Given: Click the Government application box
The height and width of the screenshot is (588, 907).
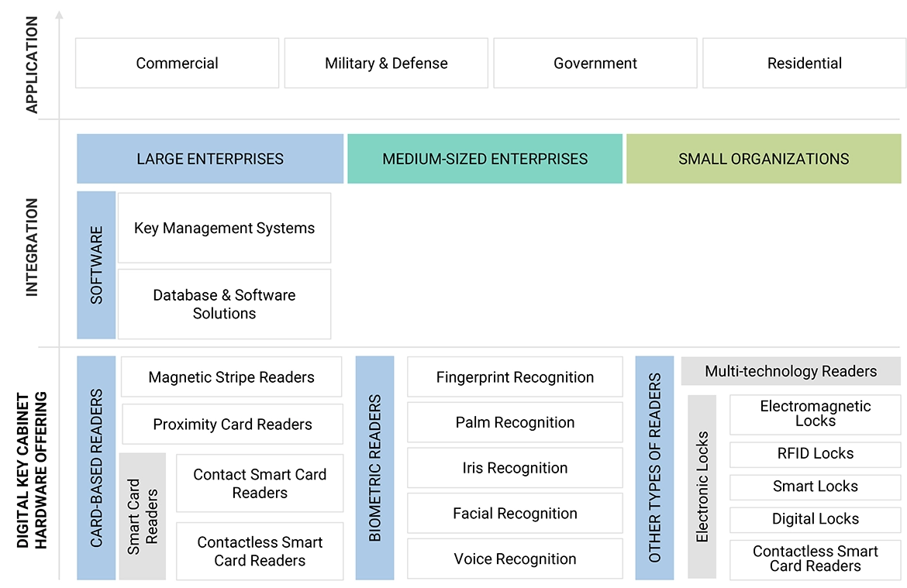Looking at the screenshot, I should [595, 64].
